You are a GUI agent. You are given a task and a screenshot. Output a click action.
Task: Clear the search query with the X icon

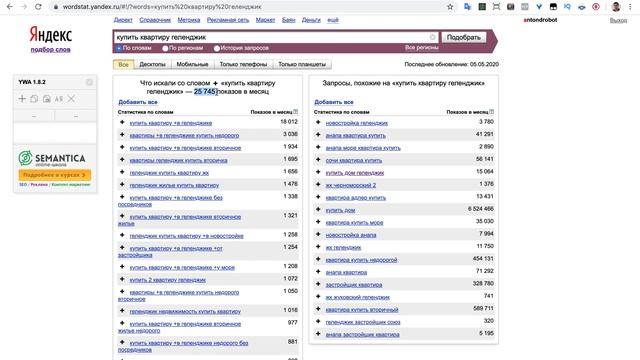pyautogui.click(x=432, y=37)
